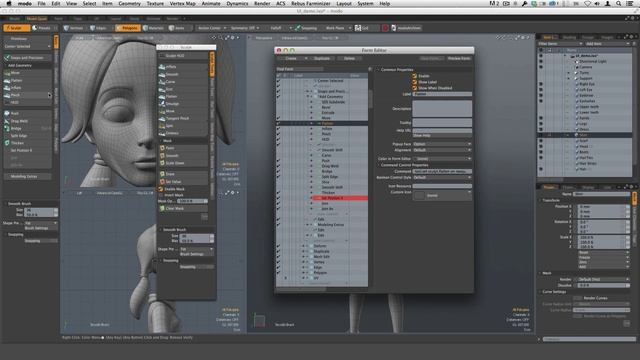Choose Carve in floating Sculpt palette
640x360 pixels.
(x=183, y=82)
